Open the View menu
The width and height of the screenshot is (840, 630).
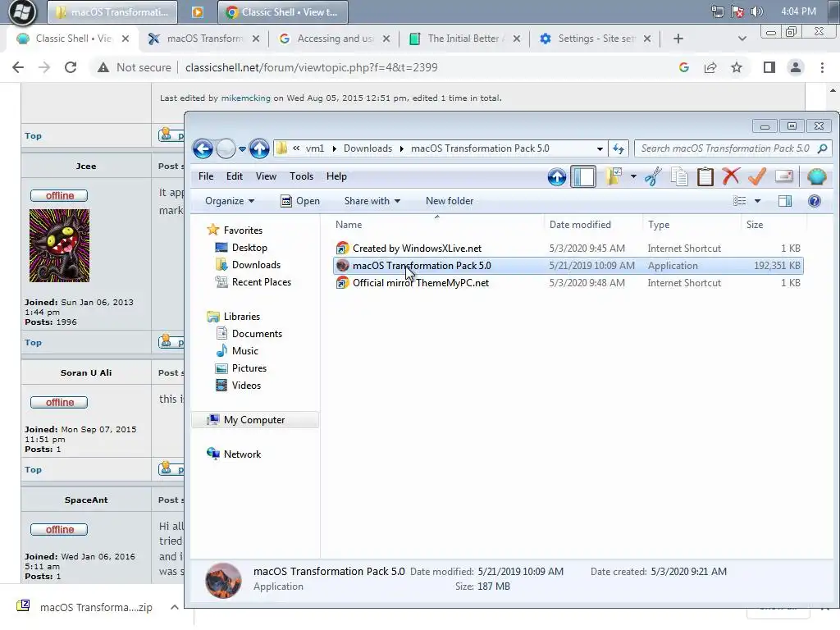pos(266,176)
